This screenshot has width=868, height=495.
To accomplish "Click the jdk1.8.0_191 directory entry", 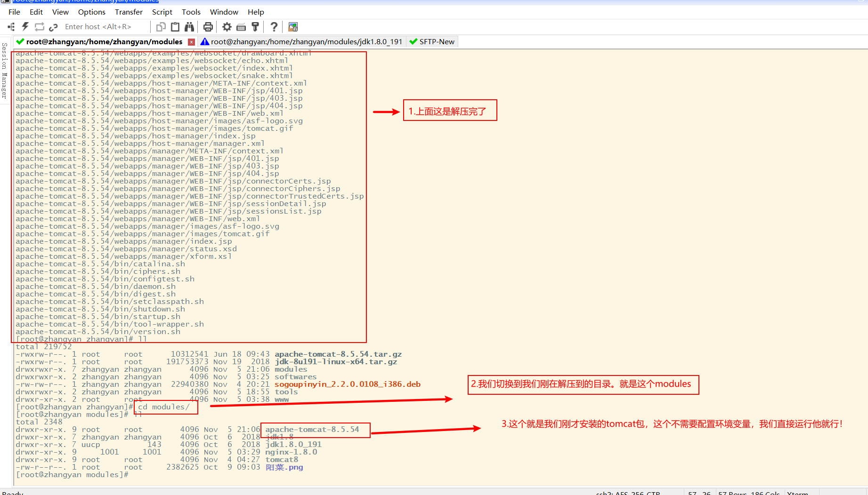I will coord(293,445).
